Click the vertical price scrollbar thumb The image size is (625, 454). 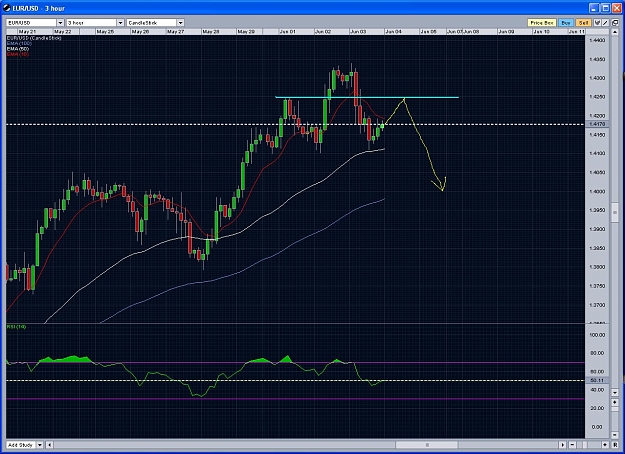pos(615,213)
